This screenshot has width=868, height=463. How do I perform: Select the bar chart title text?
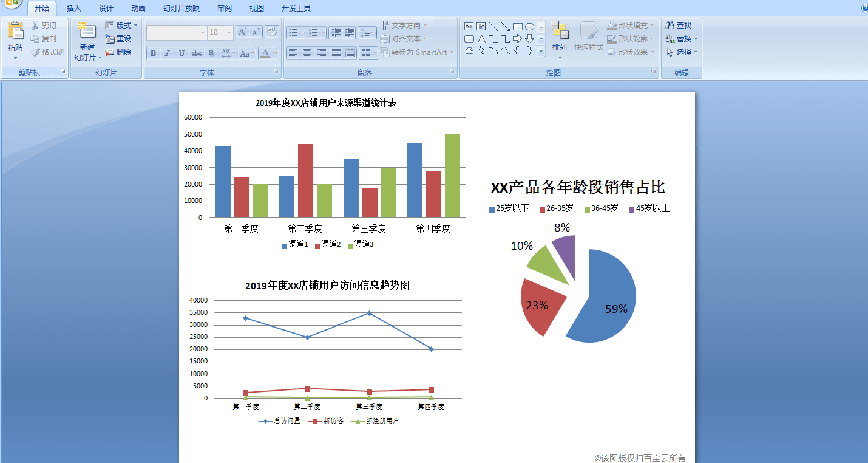326,103
